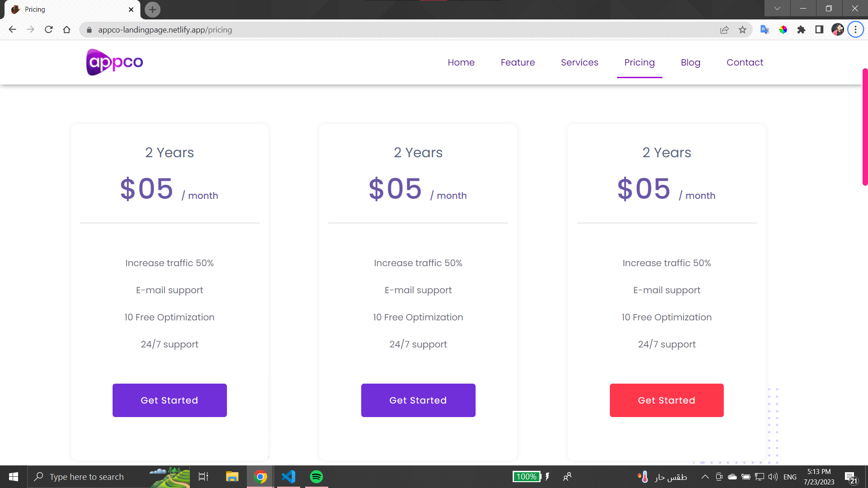Open the color picker extension icon

[783, 30]
